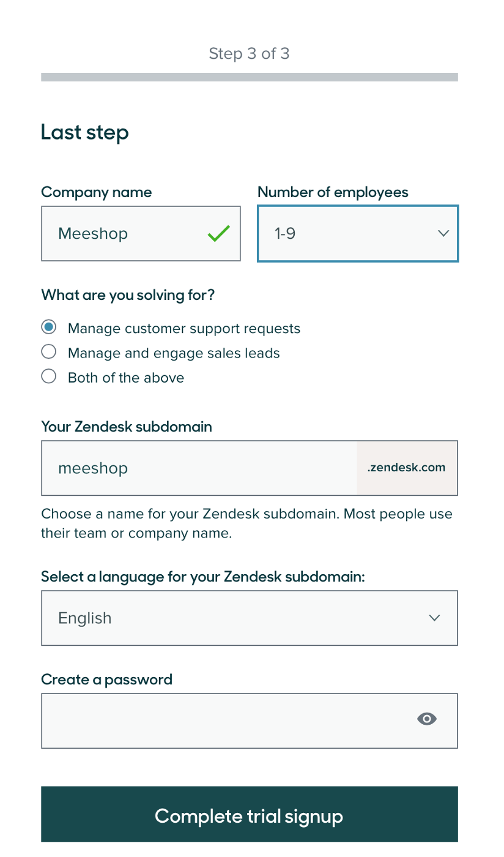Click the meeshop subdomain text field
The width and height of the screenshot is (504, 857).
[199, 468]
